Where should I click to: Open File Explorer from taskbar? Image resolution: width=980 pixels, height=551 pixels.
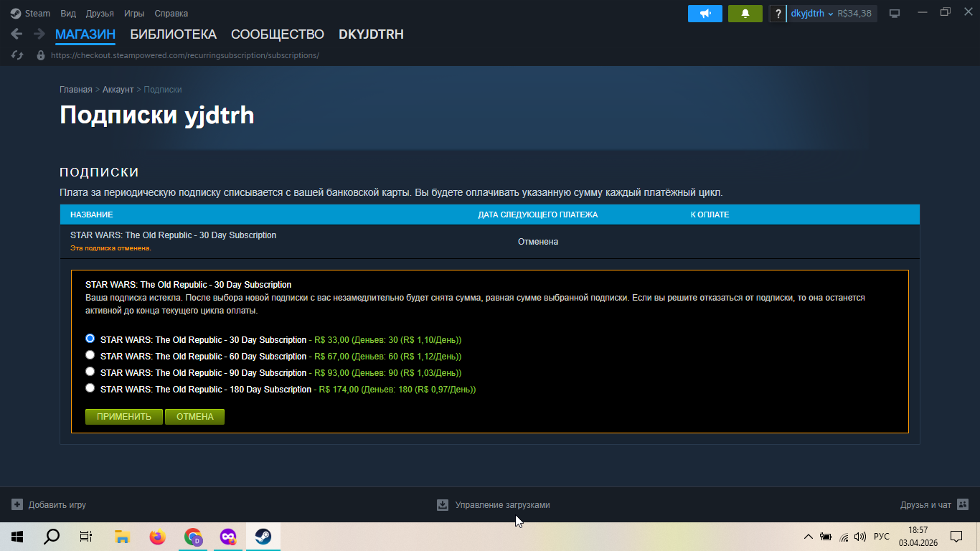click(x=122, y=537)
